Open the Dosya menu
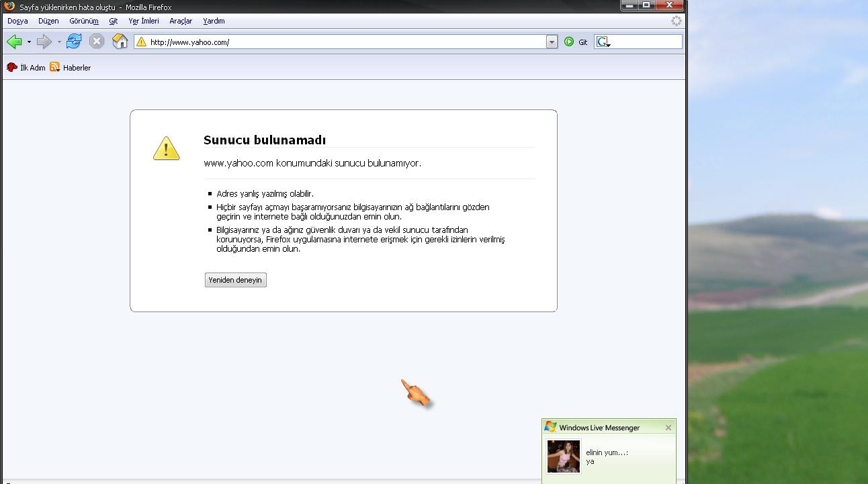Screen dimensions: 868x484 coord(17,21)
